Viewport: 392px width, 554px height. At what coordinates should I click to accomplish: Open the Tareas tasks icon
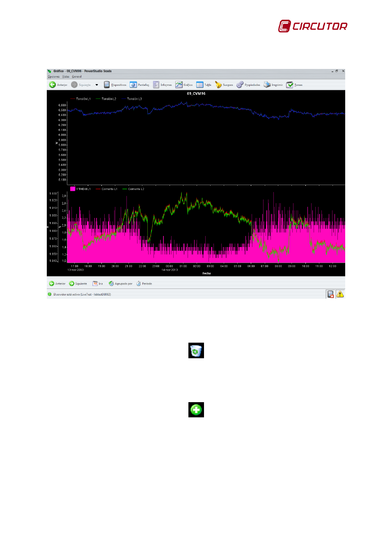(x=290, y=85)
